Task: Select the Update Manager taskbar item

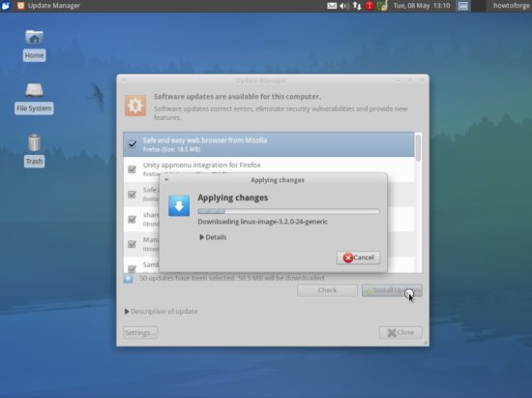Action: tap(48, 6)
